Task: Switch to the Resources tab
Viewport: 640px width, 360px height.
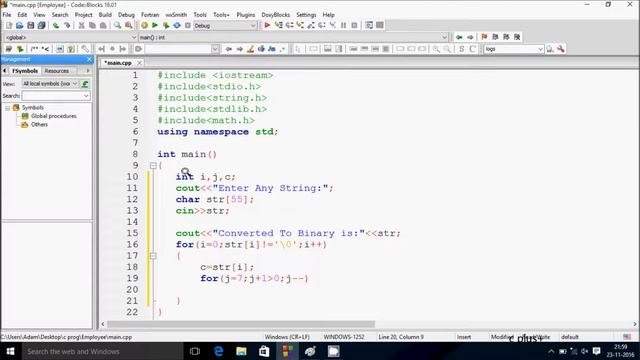Action: click(x=57, y=71)
